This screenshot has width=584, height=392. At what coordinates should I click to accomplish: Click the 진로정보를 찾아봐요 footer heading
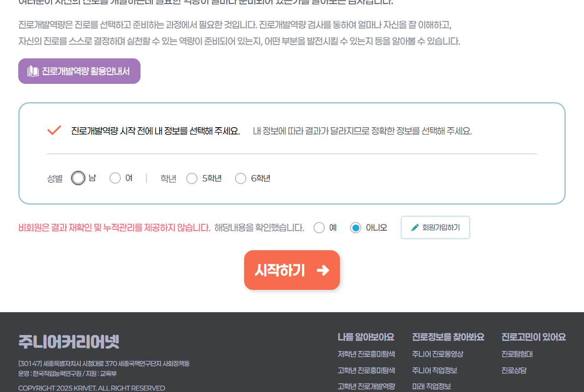pos(448,337)
